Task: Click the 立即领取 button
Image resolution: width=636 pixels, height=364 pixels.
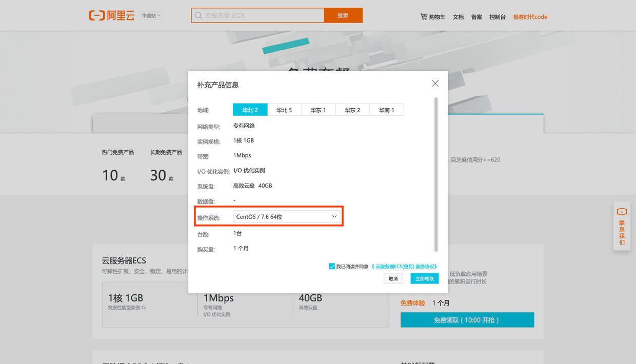Action: pos(425,278)
